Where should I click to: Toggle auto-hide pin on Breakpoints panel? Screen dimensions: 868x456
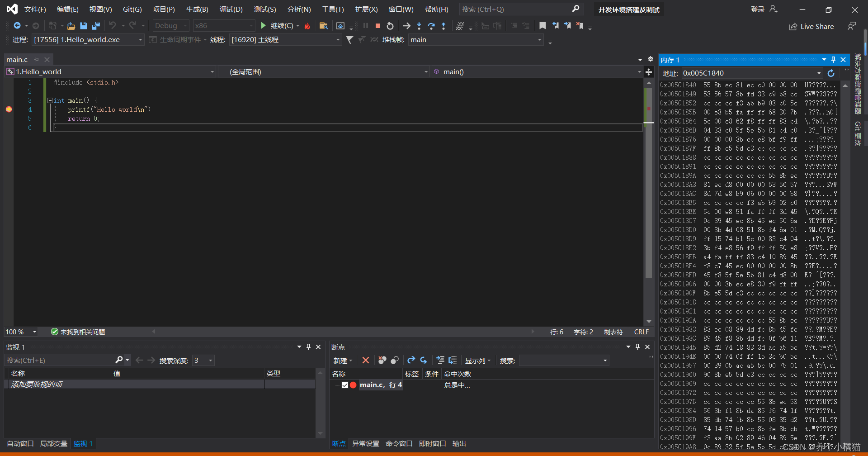click(637, 347)
